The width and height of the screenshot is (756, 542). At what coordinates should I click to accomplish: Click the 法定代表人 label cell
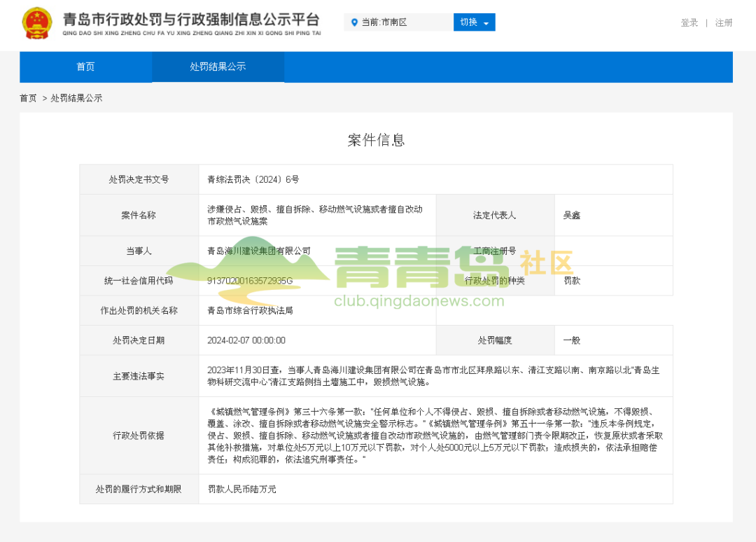tap(495, 215)
